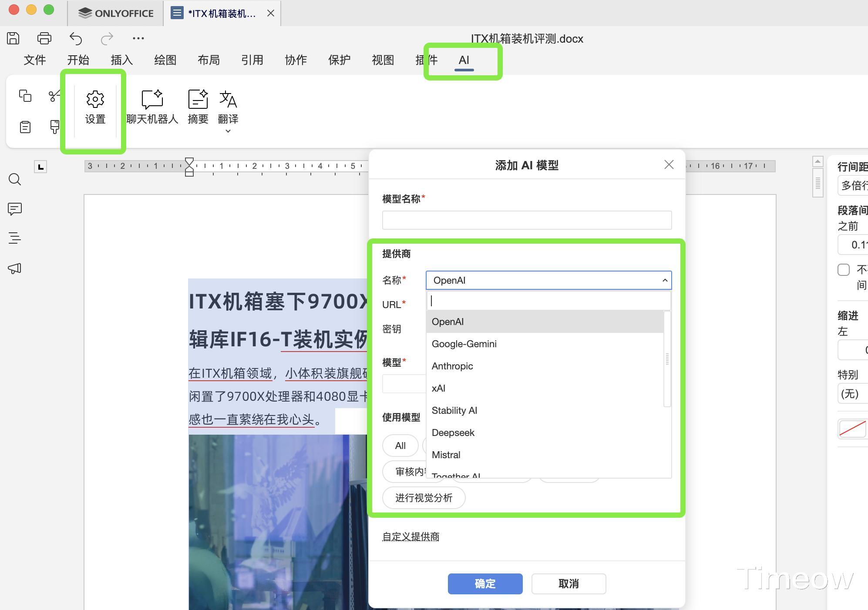Open the 自定义提供商 link
Image resolution: width=868 pixels, height=610 pixels.
pos(410,536)
